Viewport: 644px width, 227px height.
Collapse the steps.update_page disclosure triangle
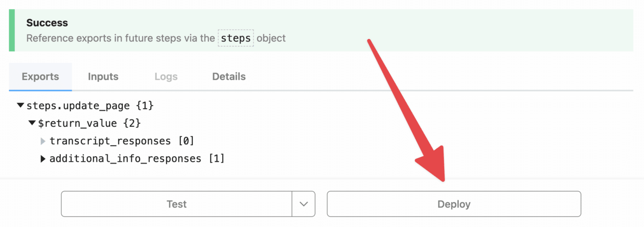(20, 106)
